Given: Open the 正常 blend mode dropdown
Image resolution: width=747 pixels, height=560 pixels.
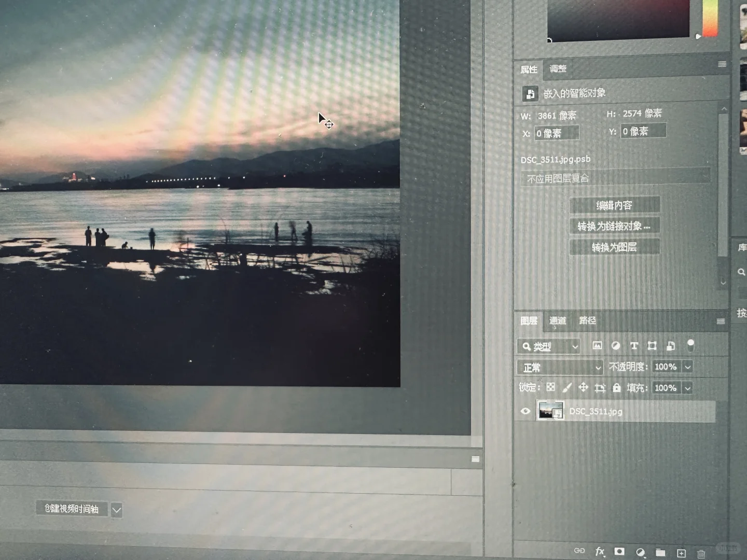Looking at the screenshot, I should tap(560, 367).
